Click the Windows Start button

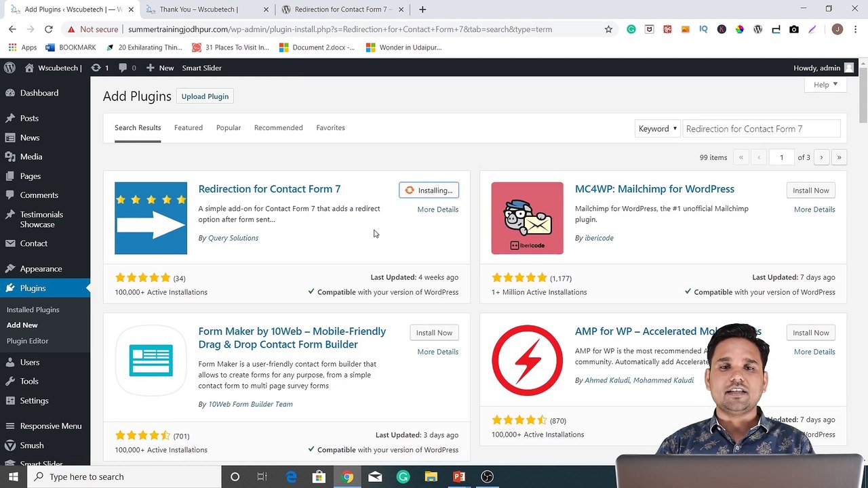pyautogui.click(x=15, y=476)
